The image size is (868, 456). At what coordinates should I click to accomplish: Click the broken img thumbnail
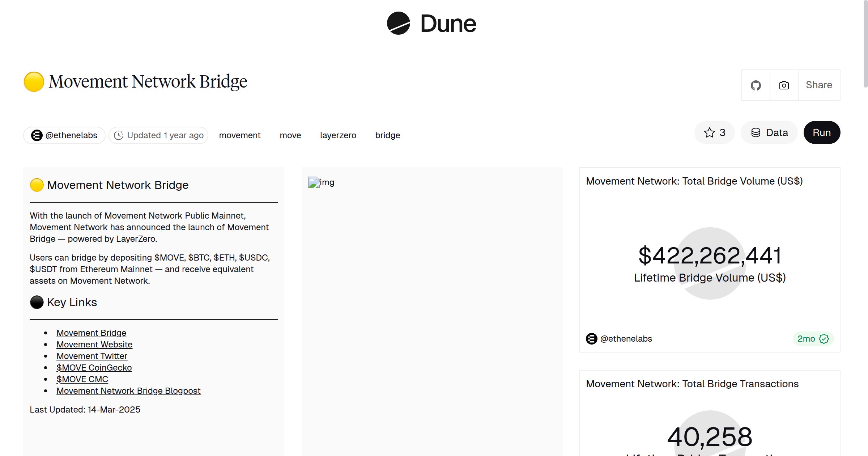tap(314, 182)
